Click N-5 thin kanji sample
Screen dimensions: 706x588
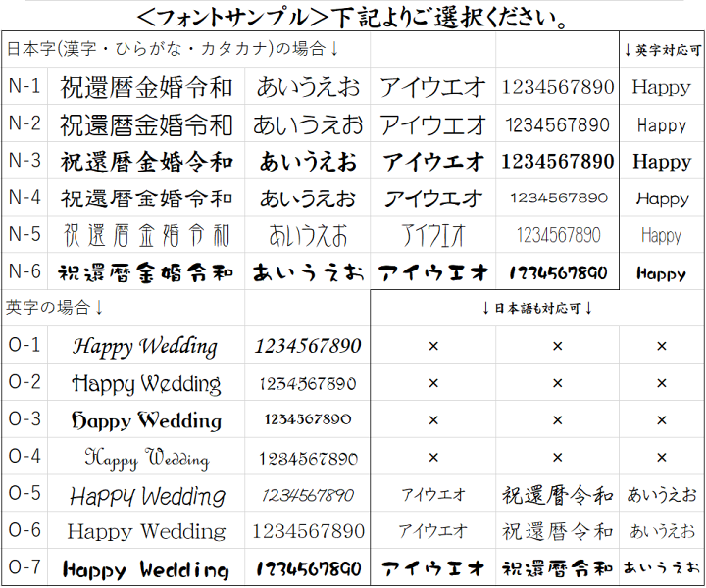(147, 235)
